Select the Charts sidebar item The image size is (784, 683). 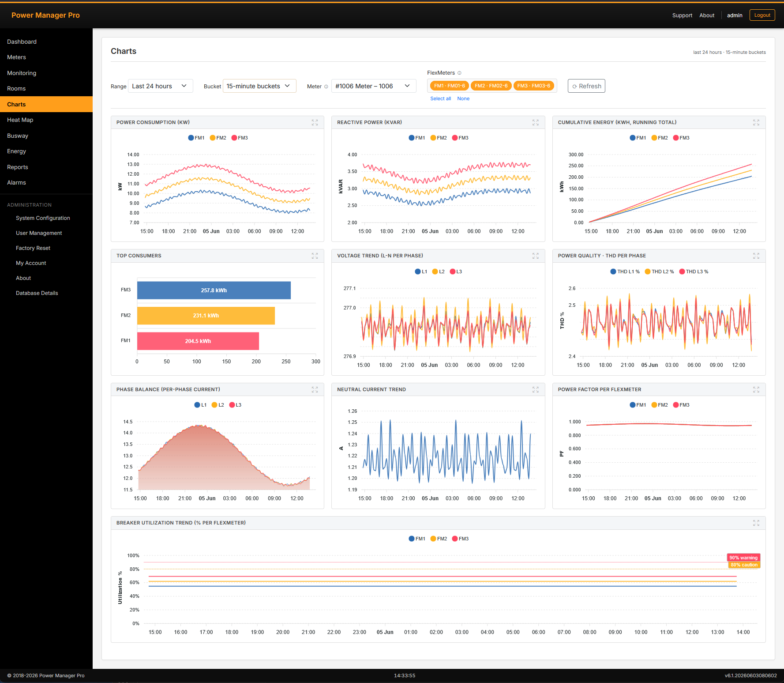tap(46, 104)
